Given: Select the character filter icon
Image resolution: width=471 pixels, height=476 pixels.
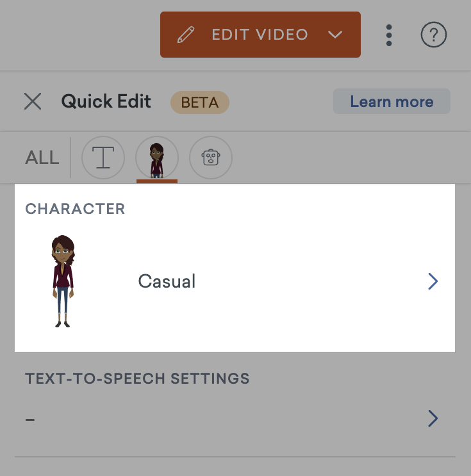Looking at the screenshot, I should tap(157, 157).
